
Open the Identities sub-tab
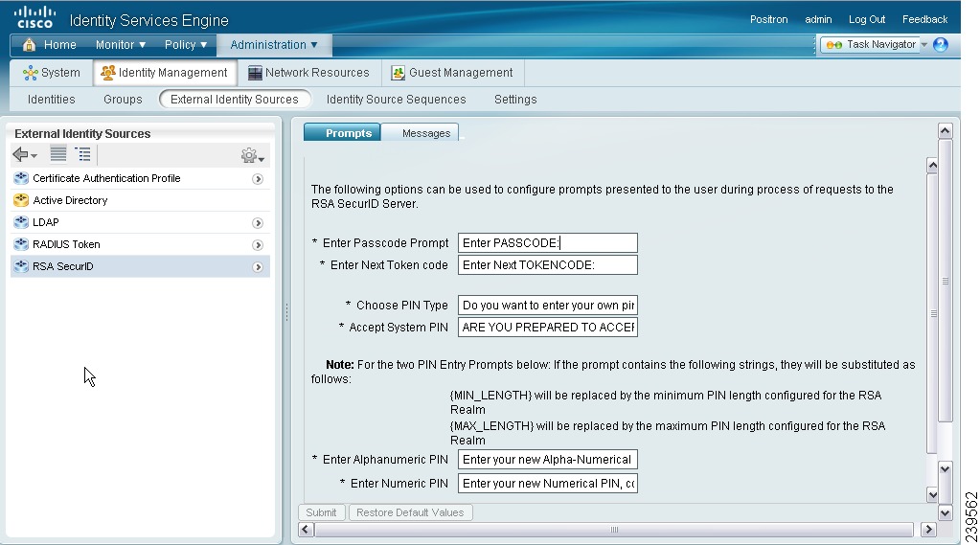click(x=51, y=100)
